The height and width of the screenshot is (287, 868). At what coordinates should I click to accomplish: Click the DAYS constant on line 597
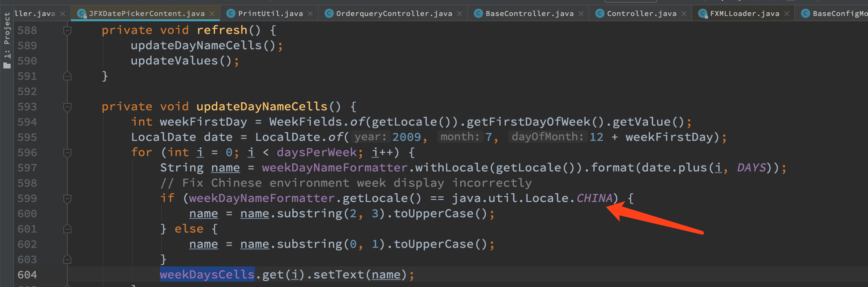752,168
